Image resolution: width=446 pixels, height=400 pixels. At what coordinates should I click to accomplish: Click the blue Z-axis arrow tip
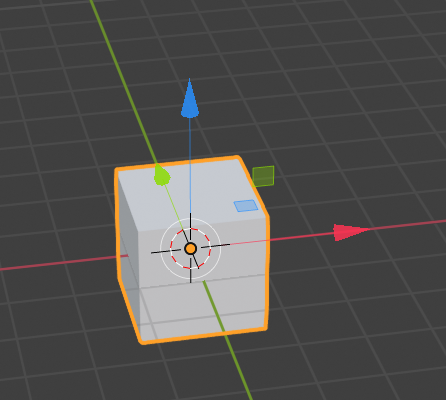tap(190, 99)
